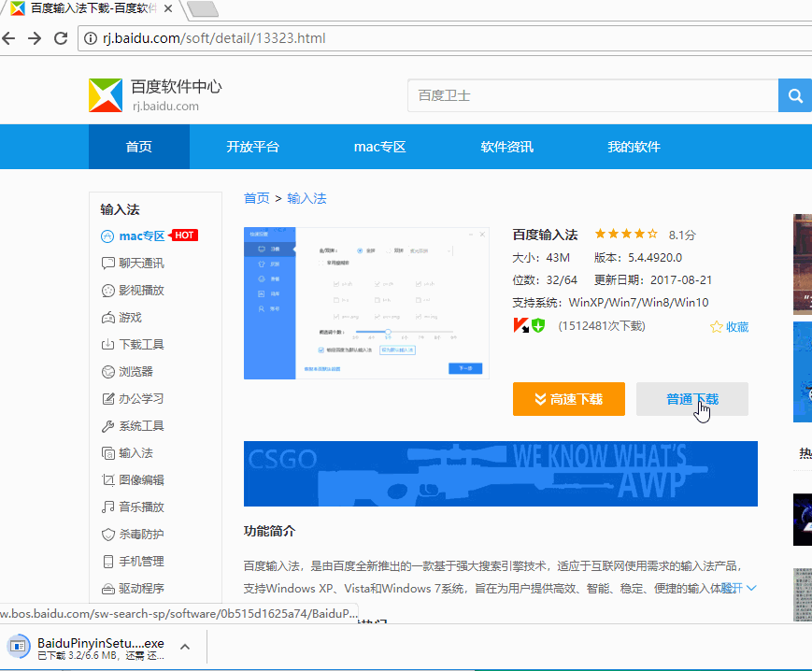This screenshot has height=671, width=812.
Task: Click the five-star rating display
Action: click(x=626, y=234)
